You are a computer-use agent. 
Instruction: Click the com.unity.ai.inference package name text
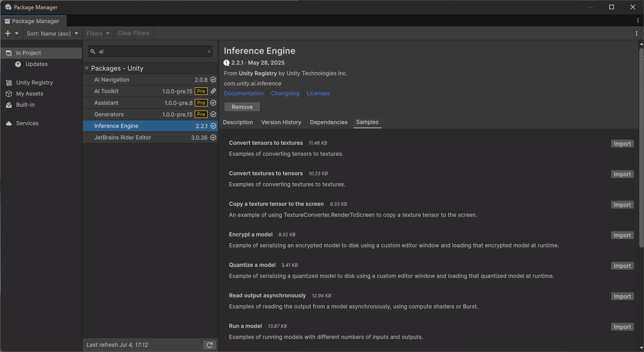click(253, 84)
